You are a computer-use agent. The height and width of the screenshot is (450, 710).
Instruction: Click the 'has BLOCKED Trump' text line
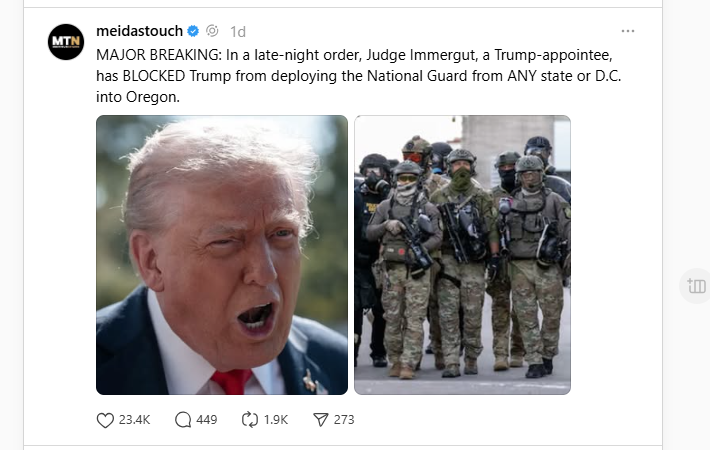pos(359,76)
